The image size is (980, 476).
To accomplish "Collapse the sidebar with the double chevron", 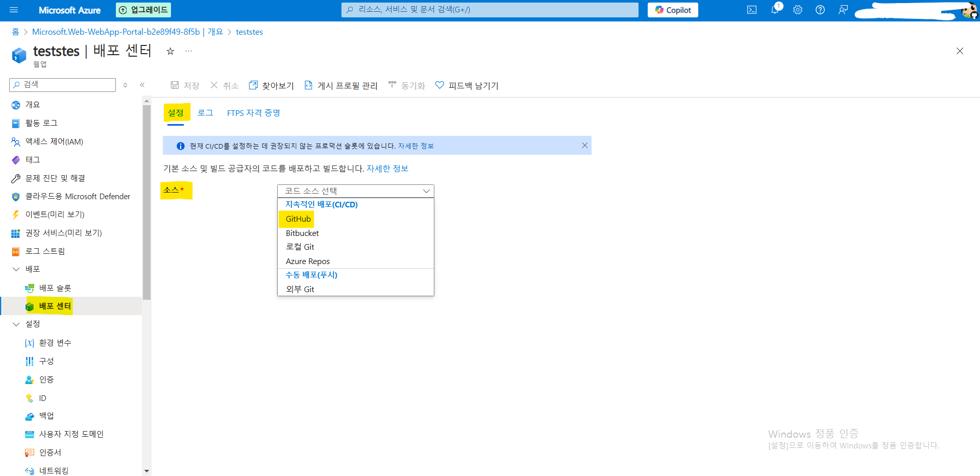I will point(142,85).
